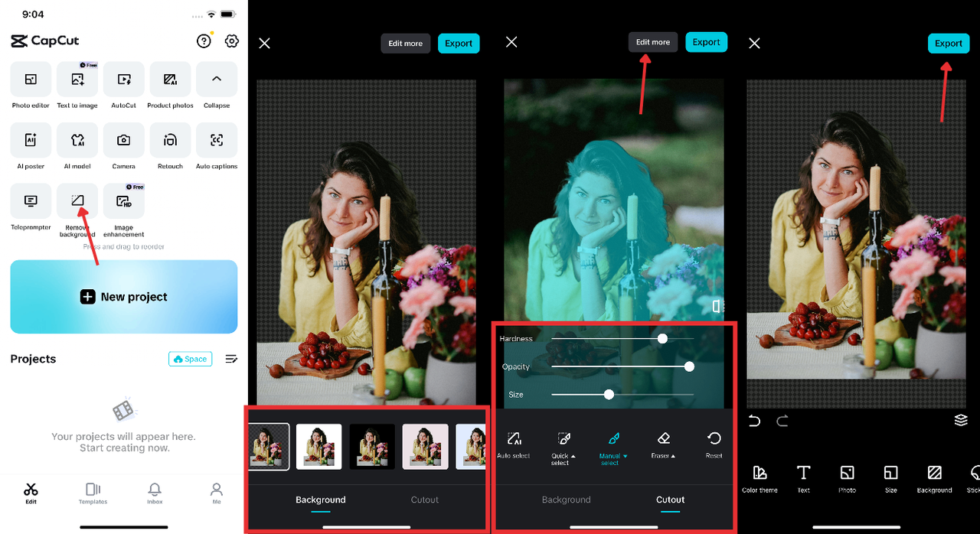This screenshot has height=534, width=980.
Task: Open the editor Photo tool
Action: click(x=847, y=479)
